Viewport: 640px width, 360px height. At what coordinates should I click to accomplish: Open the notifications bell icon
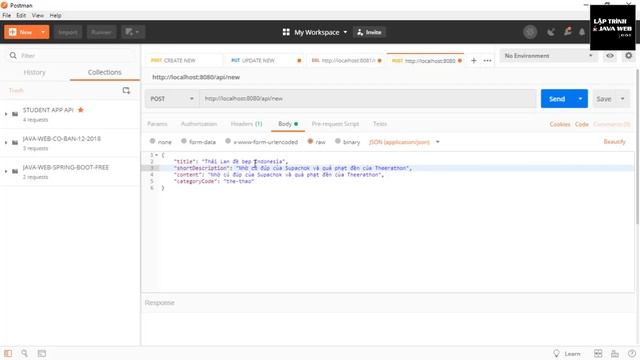(582, 32)
